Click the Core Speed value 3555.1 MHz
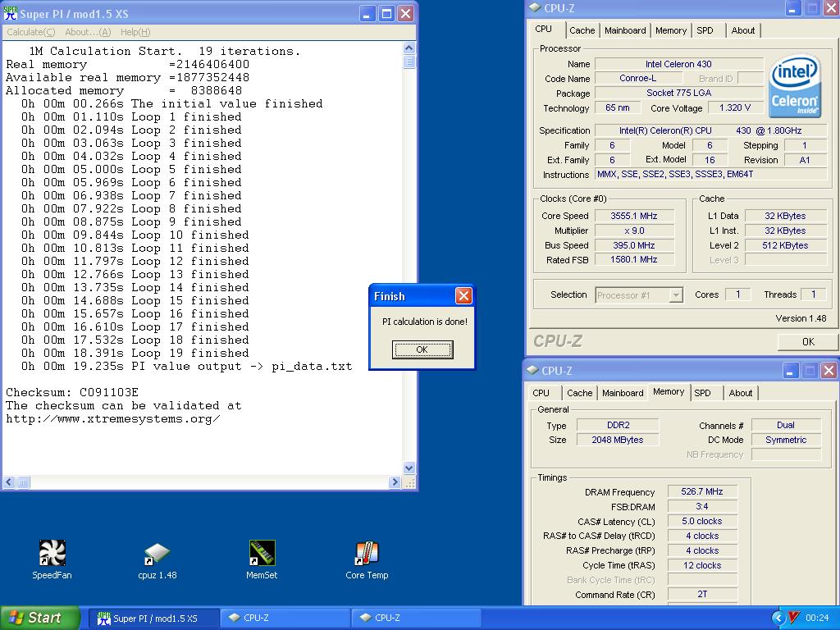The height and width of the screenshot is (630, 840). (x=634, y=216)
